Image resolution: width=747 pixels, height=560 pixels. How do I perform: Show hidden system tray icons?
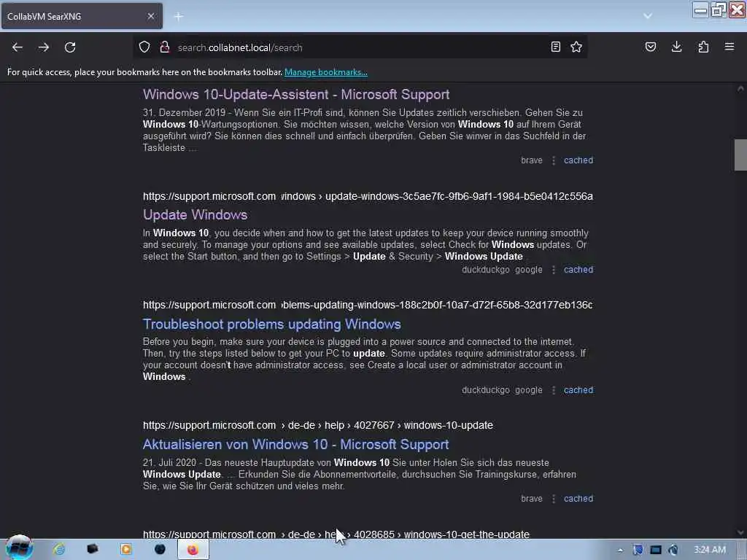coord(620,550)
